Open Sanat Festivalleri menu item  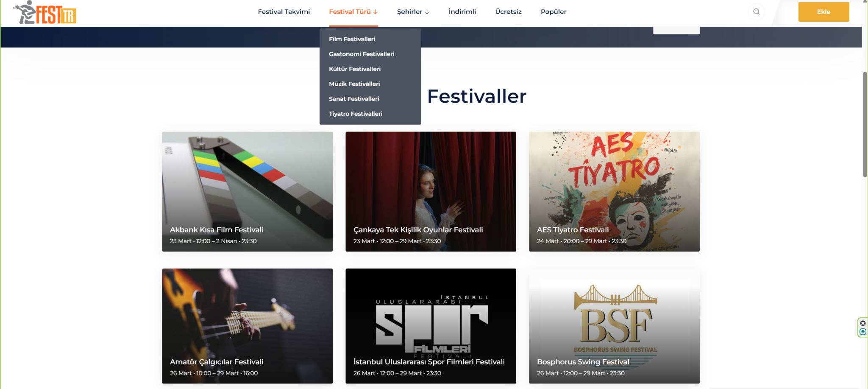click(354, 99)
